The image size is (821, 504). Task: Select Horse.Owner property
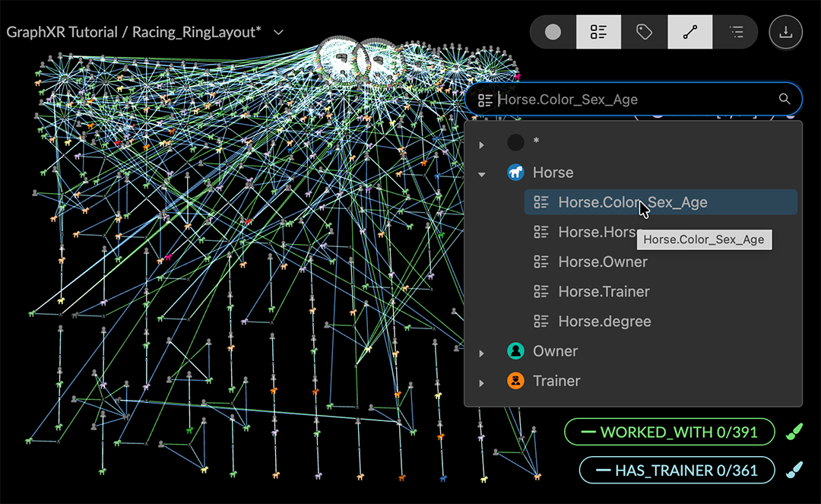coord(602,262)
